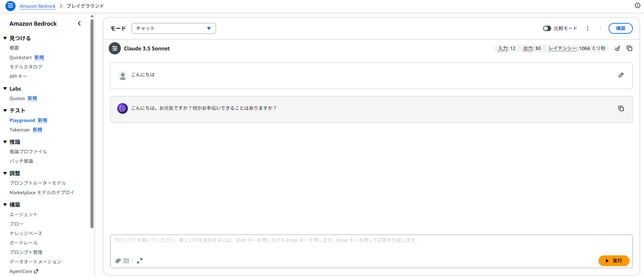Open フロー page

click(x=17, y=224)
